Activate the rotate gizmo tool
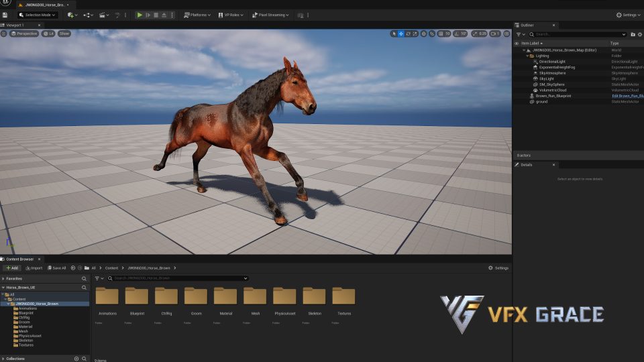 tap(409, 34)
